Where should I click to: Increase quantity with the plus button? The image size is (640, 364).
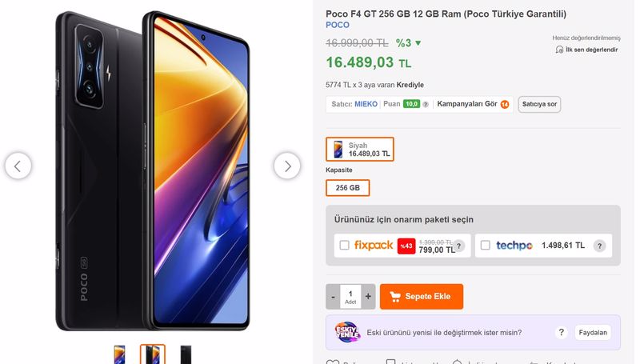click(368, 296)
